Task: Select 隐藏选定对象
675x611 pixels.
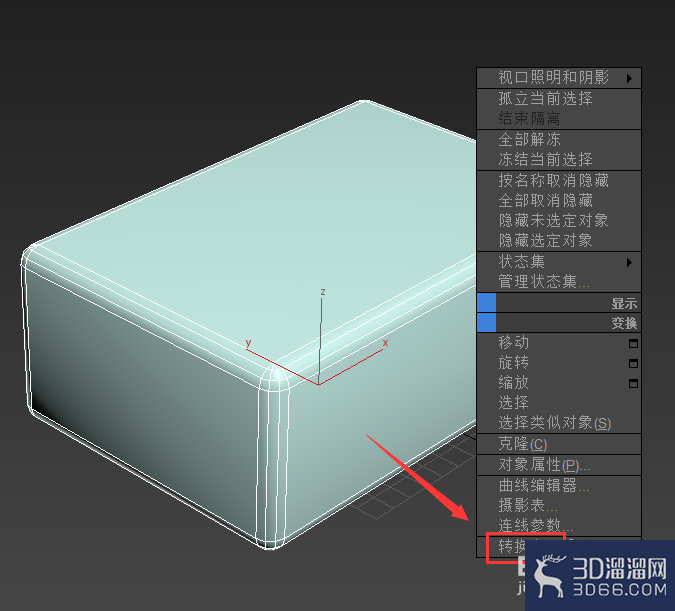Action: tap(559, 240)
